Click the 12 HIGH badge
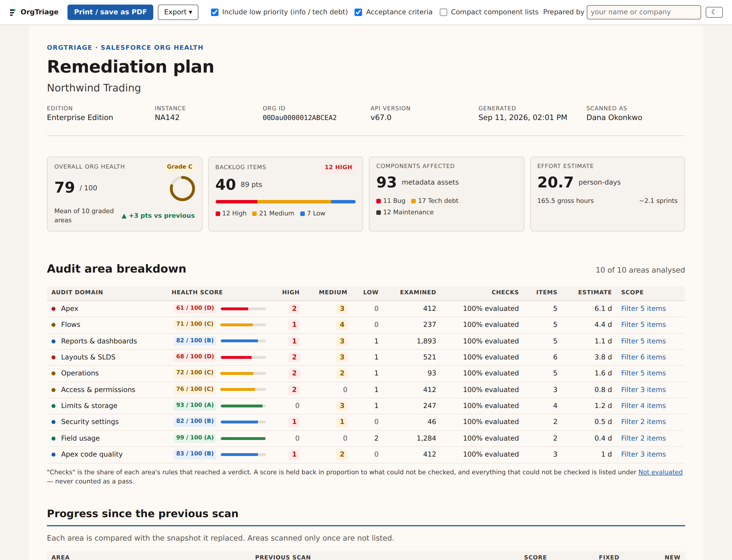 click(338, 167)
